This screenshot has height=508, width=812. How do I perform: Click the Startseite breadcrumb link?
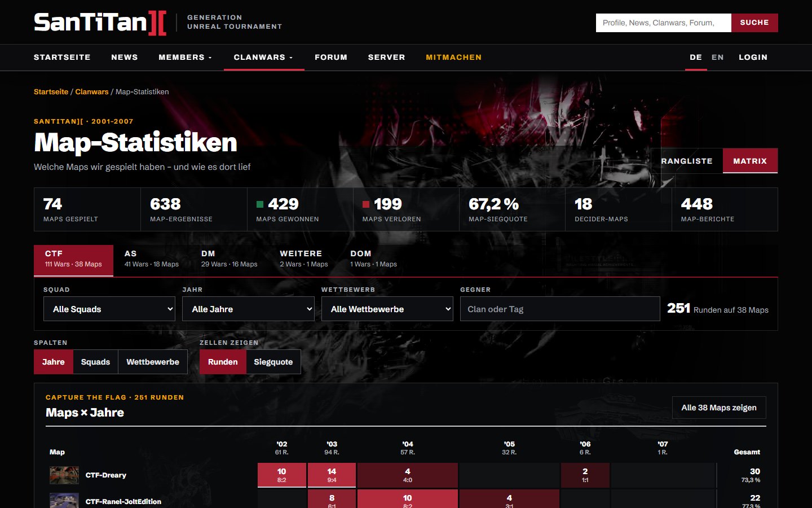51,91
